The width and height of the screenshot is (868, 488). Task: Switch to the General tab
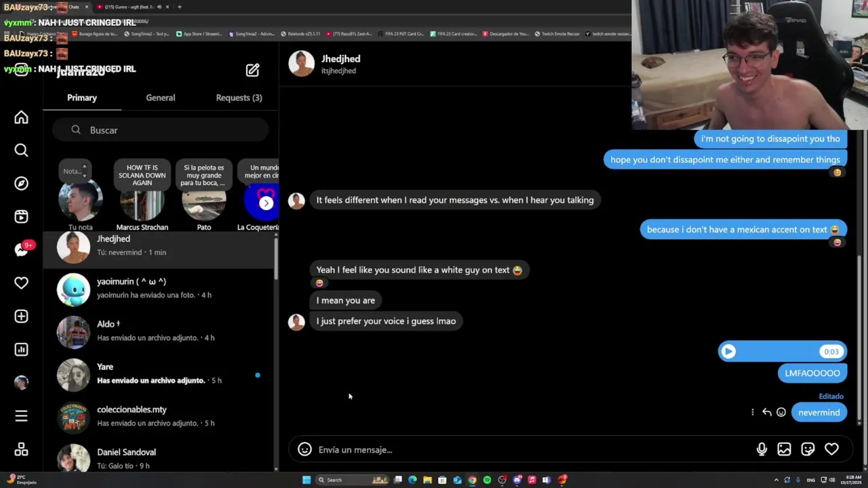(161, 98)
